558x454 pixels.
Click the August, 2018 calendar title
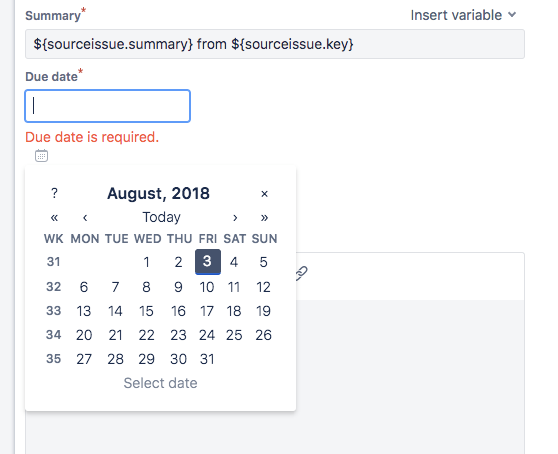click(158, 193)
